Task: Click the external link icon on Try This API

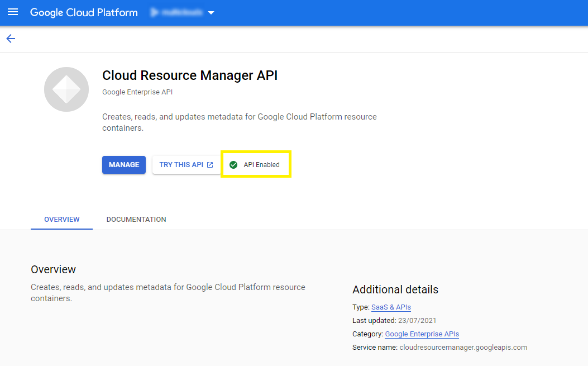Action: (x=210, y=165)
